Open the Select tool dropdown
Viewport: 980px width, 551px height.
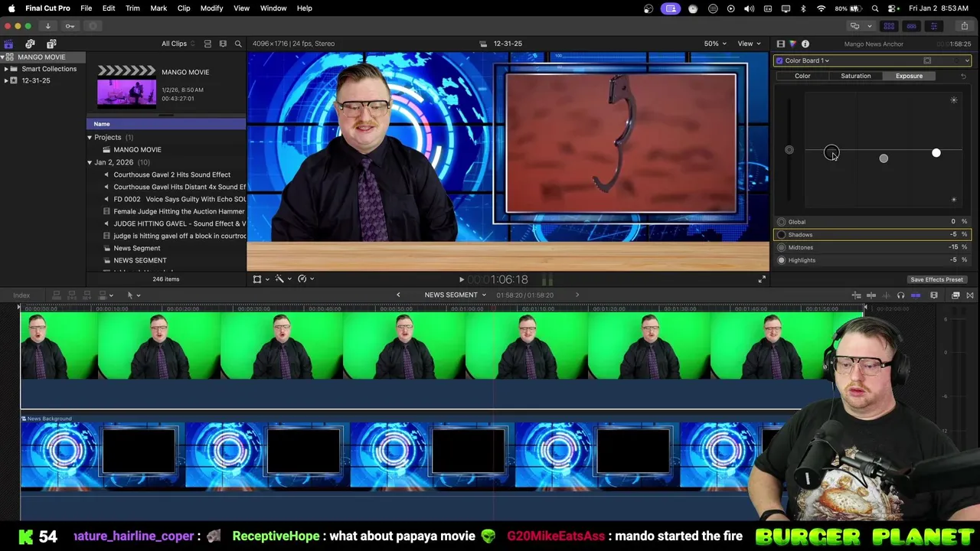(x=132, y=295)
